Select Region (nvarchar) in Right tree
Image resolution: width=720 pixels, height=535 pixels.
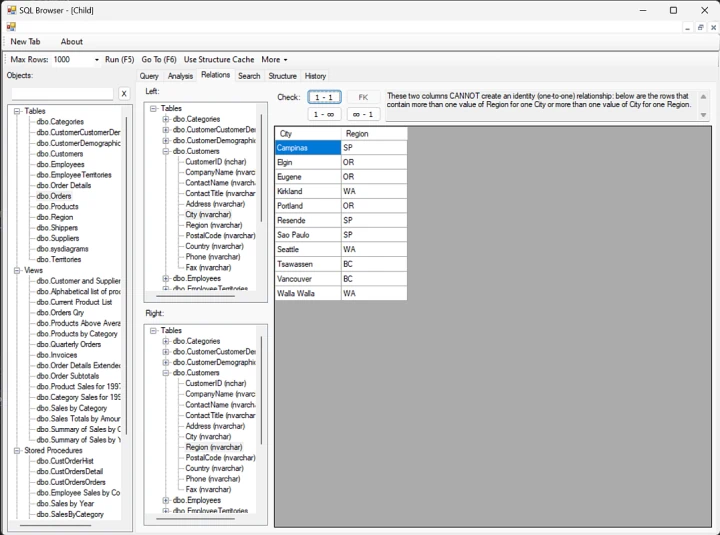click(214, 447)
